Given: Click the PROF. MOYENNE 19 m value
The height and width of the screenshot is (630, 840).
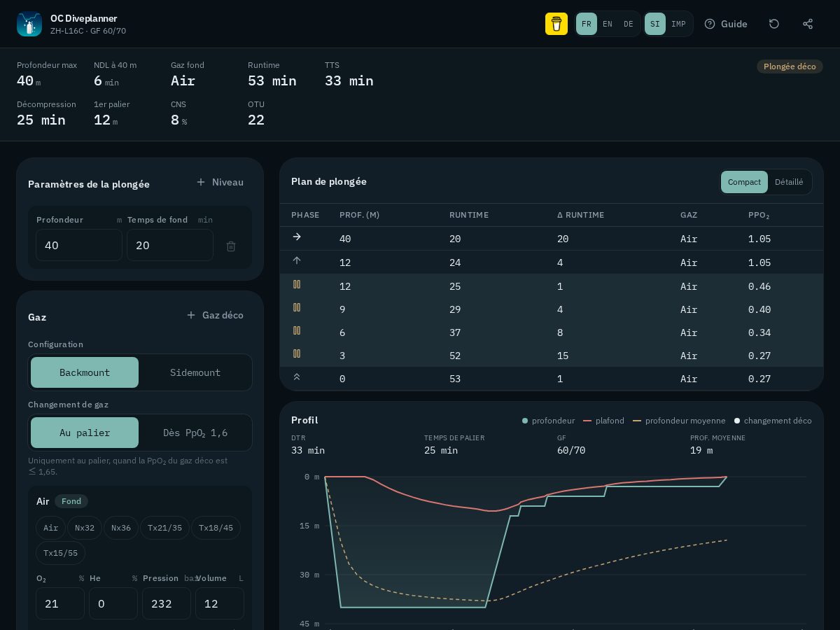Looking at the screenshot, I should 701,450.
